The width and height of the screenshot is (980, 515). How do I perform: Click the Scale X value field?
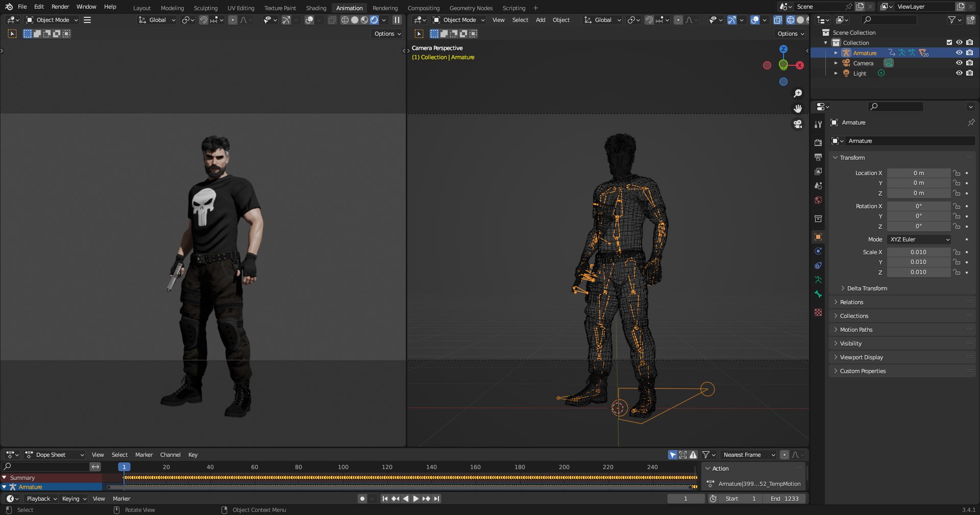pos(918,252)
